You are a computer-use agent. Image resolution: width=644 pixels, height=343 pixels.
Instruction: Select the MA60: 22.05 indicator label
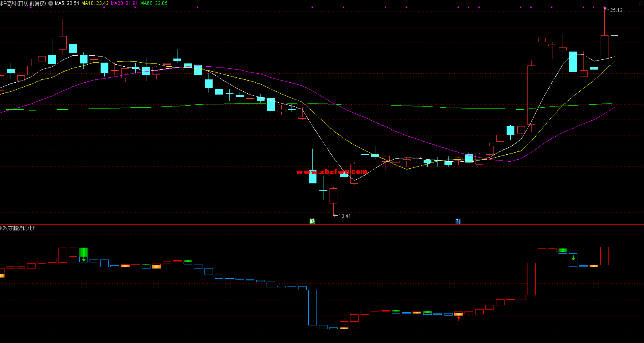click(x=154, y=3)
